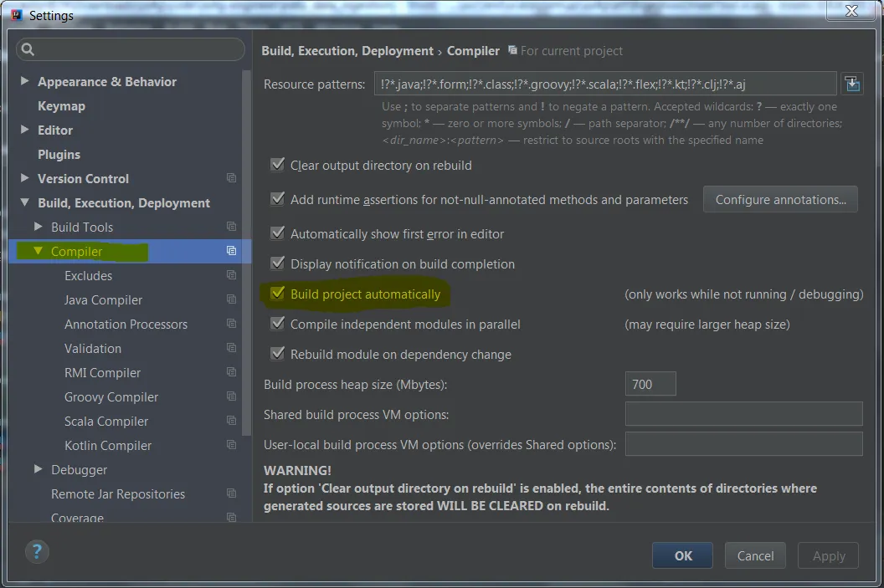The width and height of the screenshot is (884, 588).
Task: Click the search magnifier icon in settings
Action: [x=27, y=49]
